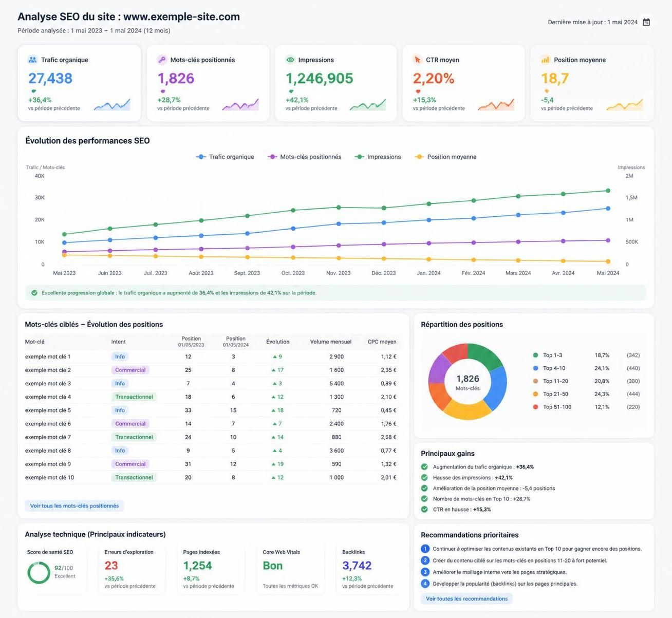Viewport: 672px width, 618px height.
Task: Click check icon for Augmentation du trafic organique
Action: pos(424,467)
